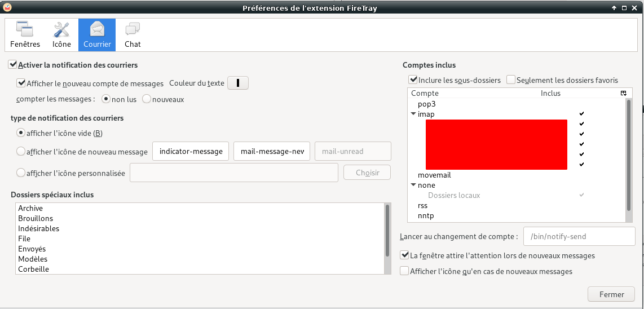Collapse the none account tree node
Viewport: 644px width, 309px height.
pyautogui.click(x=413, y=185)
